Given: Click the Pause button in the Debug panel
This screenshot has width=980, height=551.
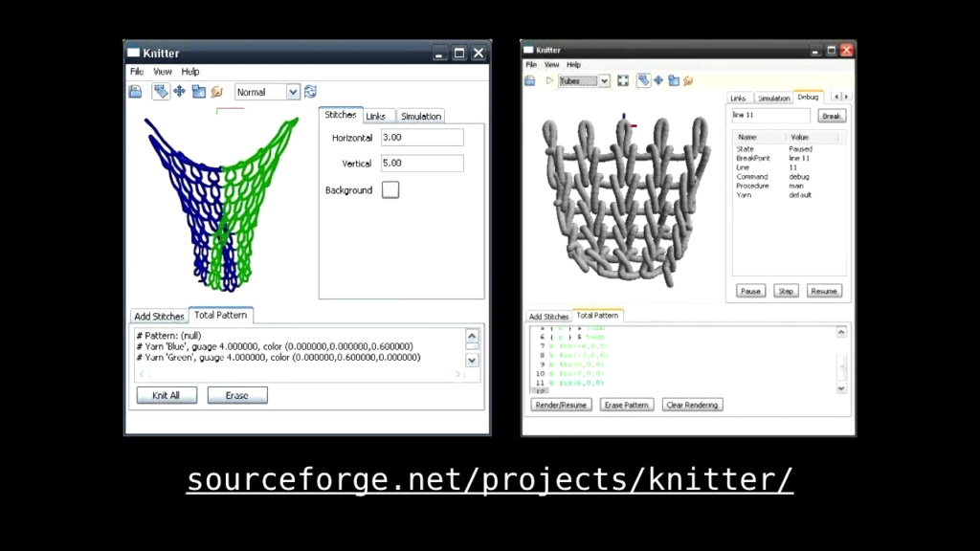Looking at the screenshot, I should click(x=750, y=291).
